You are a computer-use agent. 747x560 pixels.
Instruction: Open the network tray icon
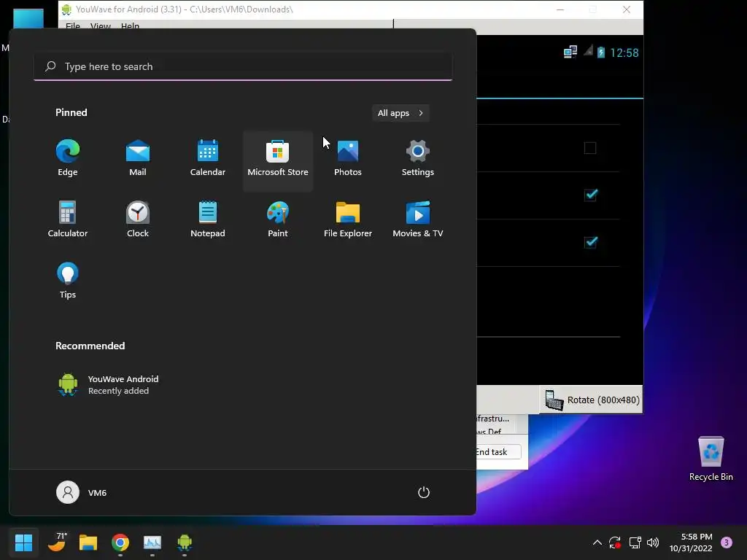[x=635, y=542]
